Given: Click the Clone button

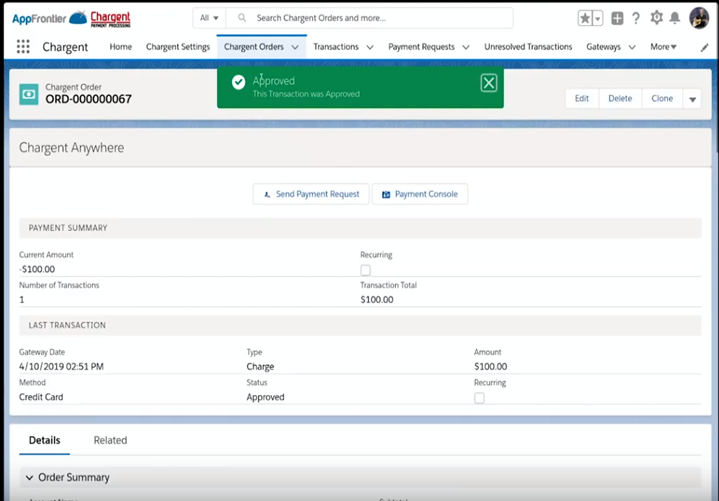Looking at the screenshot, I should tap(662, 99).
